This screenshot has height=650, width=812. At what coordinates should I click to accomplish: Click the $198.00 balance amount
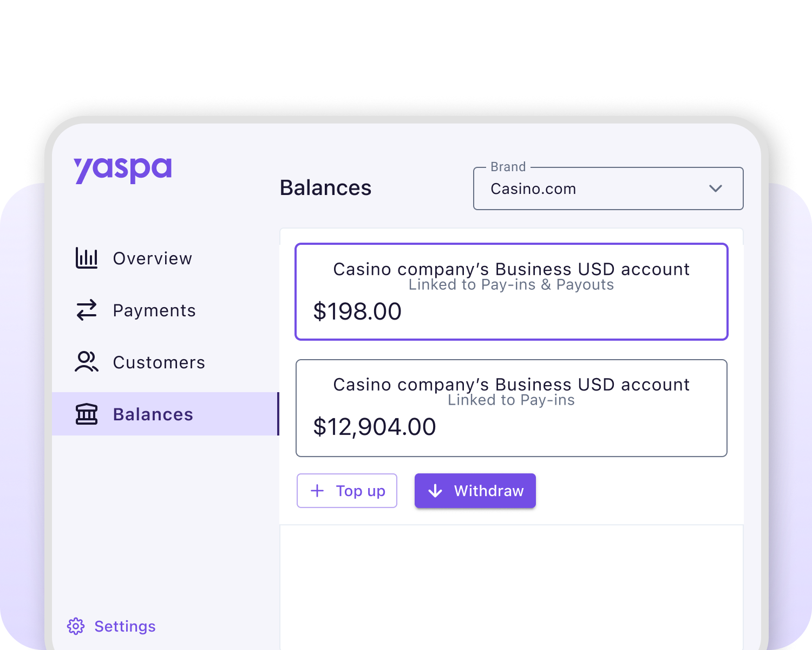point(357,311)
